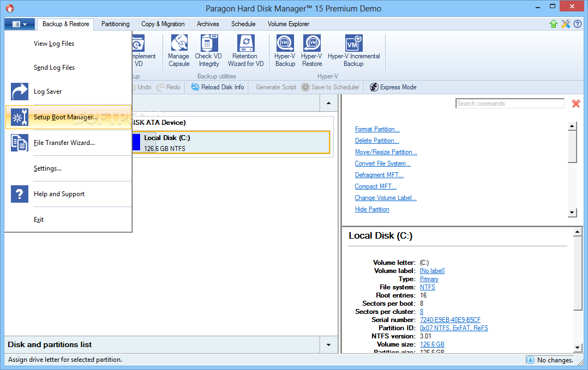Click the Manage Capsule icon
588x370 pixels.
pyautogui.click(x=179, y=51)
